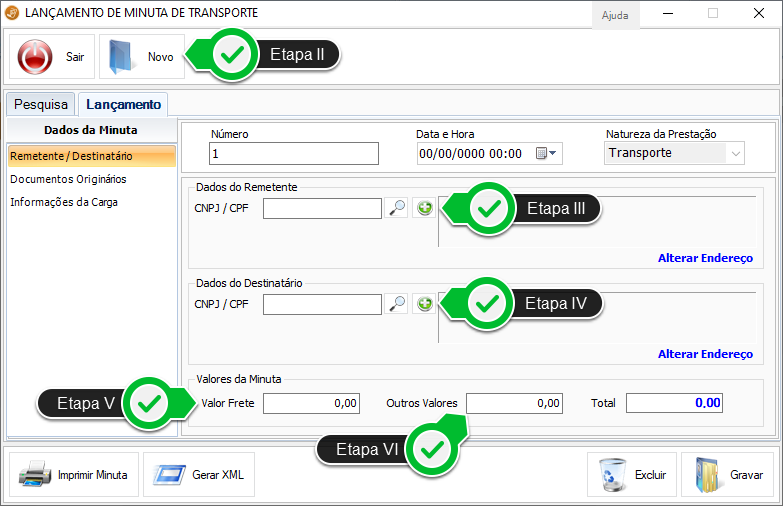Switch to the Pesquisa tab

coord(41,104)
